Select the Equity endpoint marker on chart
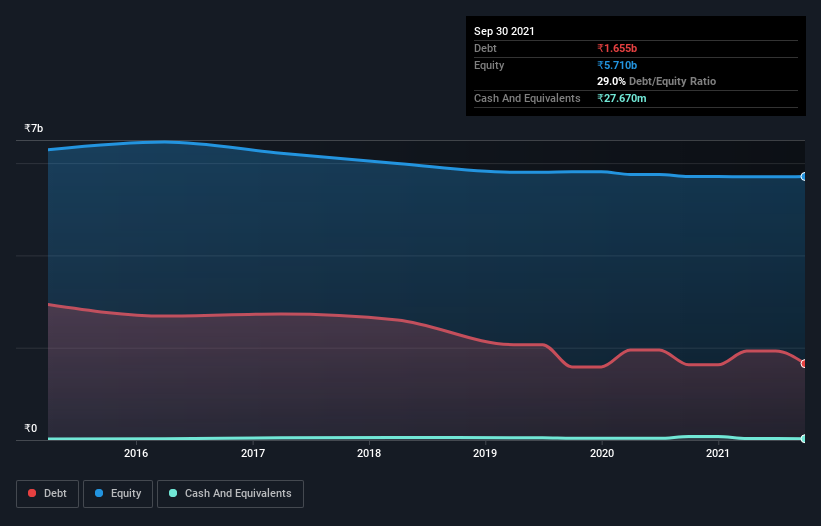Screen dimensions: 821x526 click(804, 177)
